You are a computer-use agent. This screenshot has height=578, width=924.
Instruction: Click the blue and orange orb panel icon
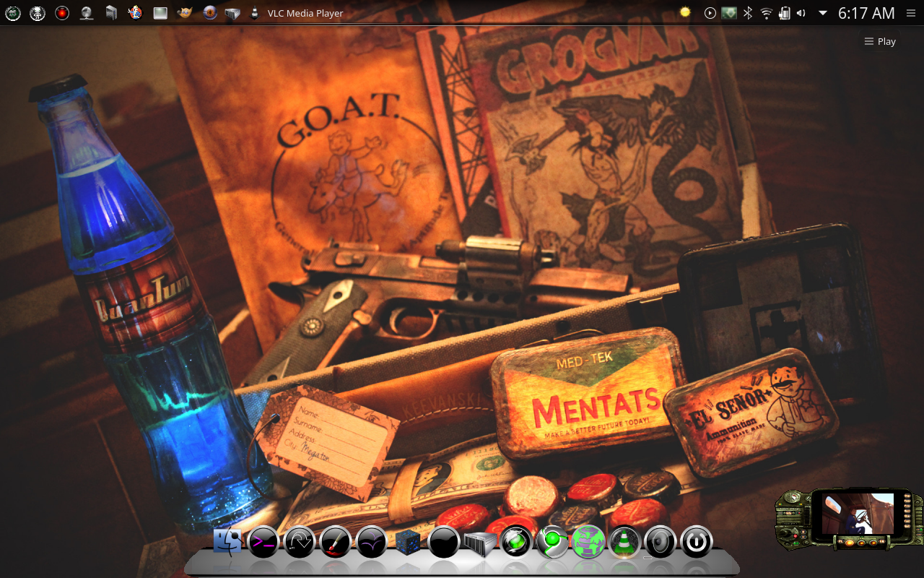[209, 13]
